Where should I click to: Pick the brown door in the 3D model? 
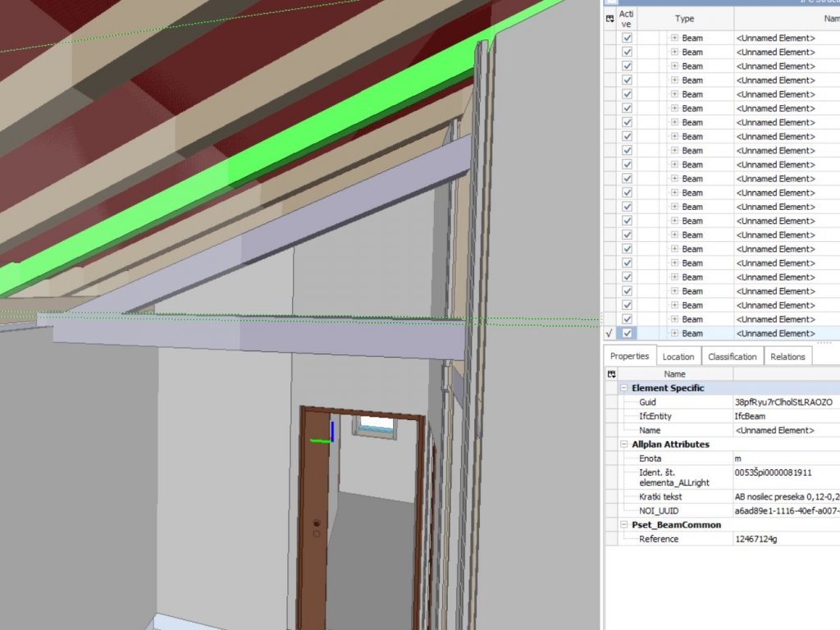312,509
